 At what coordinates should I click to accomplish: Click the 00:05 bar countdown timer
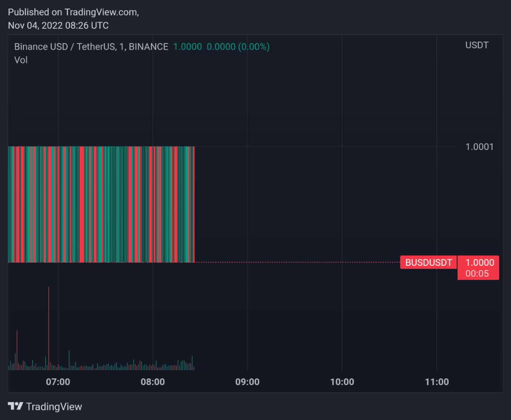point(477,273)
